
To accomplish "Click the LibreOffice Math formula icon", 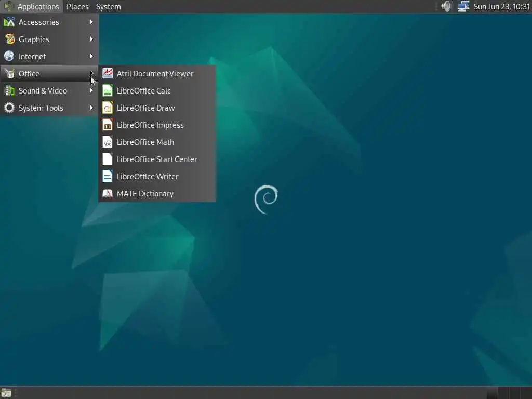I will pyautogui.click(x=108, y=142).
